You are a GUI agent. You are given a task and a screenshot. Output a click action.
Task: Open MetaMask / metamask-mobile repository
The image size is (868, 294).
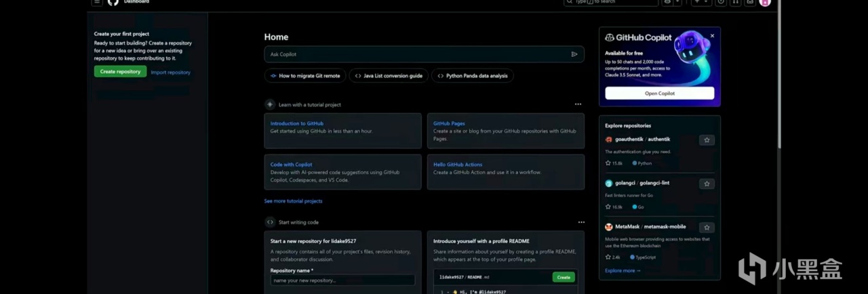coord(650,227)
